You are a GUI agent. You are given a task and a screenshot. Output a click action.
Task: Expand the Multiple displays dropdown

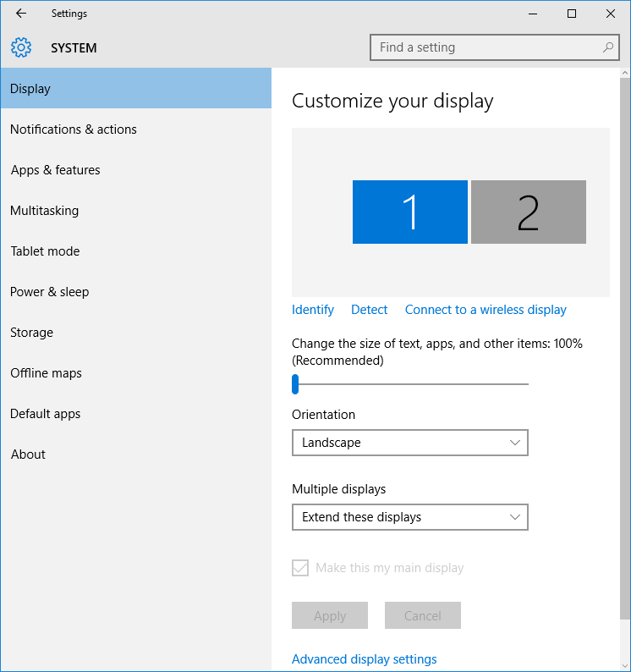[x=409, y=517]
